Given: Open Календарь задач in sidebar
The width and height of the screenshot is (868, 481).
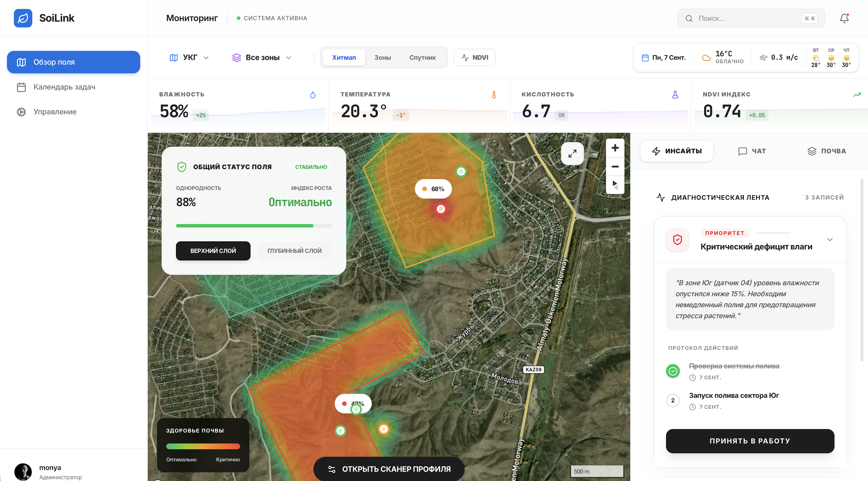Looking at the screenshot, I should [x=74, y=87].
